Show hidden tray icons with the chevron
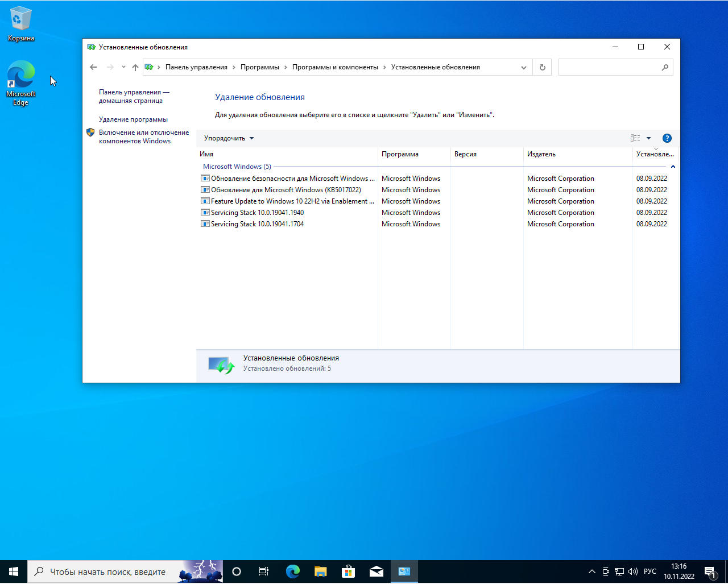The image size is (728, 584). pyautogui.click(x=592, y=571)
